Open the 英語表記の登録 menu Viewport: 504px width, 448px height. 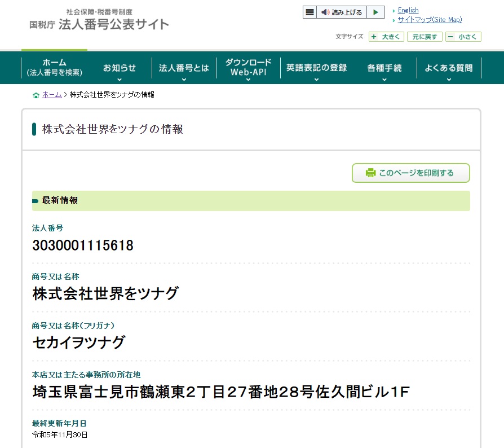[316, 68]
